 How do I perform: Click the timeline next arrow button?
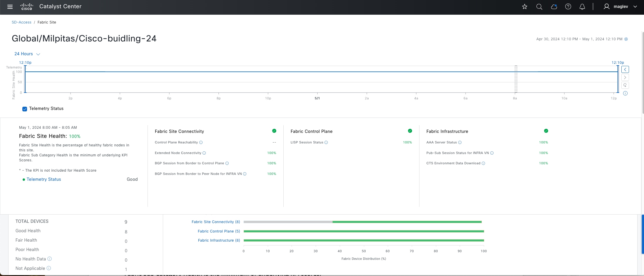click(x=625, y=77)
